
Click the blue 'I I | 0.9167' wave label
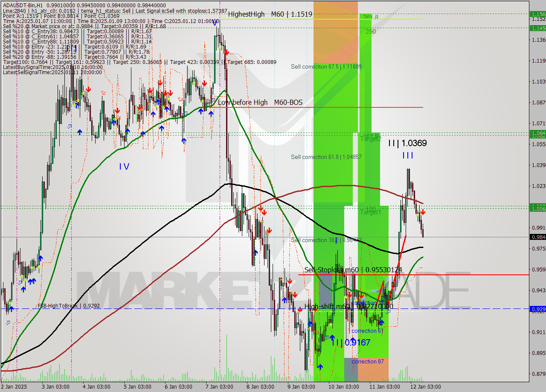(x=350, y=342)
